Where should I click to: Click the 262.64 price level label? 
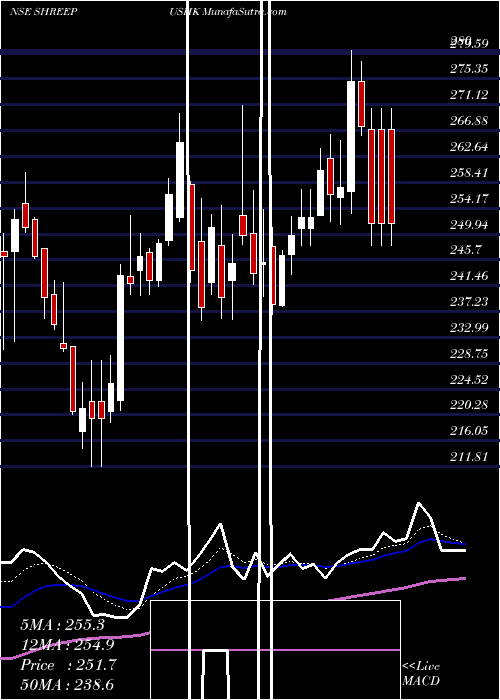(x=469, y=146)
